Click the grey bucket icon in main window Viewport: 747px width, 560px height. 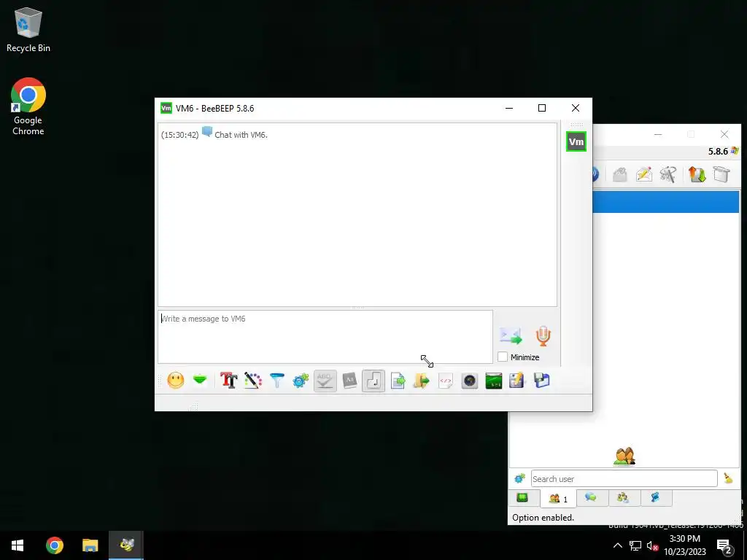pyautogui.click(x=721, y=174)
